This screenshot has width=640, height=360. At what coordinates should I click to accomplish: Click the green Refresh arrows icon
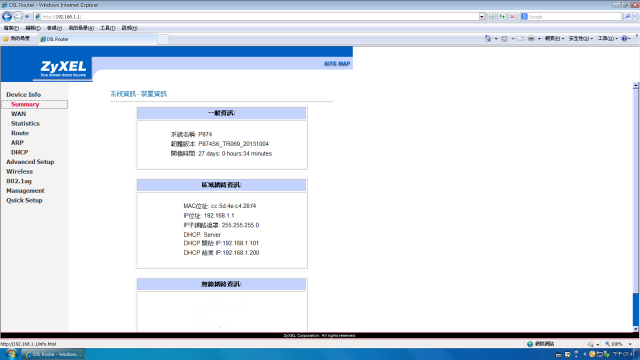click(x=502, y=17)
